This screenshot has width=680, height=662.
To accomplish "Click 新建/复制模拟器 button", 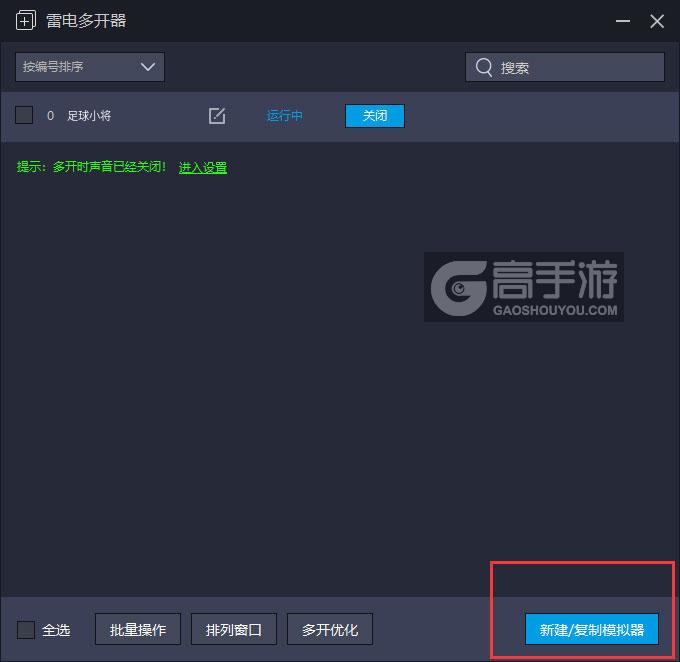I will coord(592,629).
